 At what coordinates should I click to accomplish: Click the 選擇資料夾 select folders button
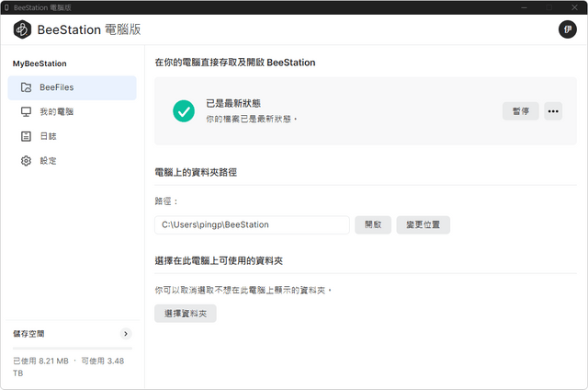[x=186, y=314]
